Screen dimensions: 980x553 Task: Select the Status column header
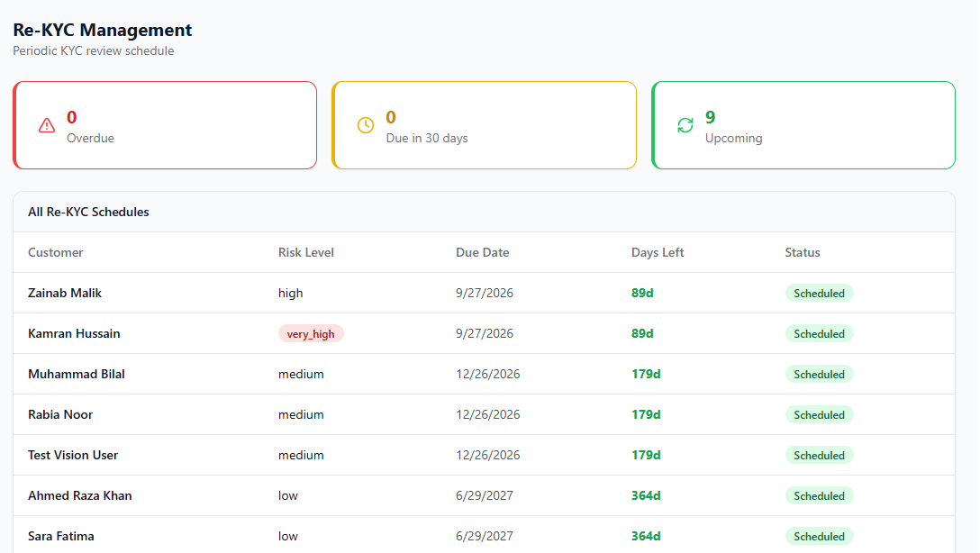803,252
